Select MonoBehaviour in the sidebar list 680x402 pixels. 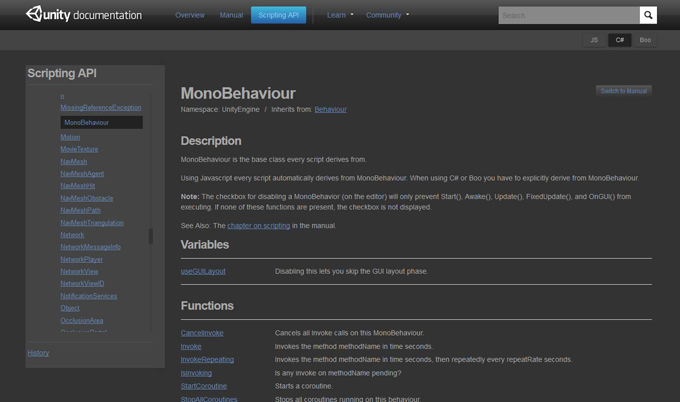(101, 122)
